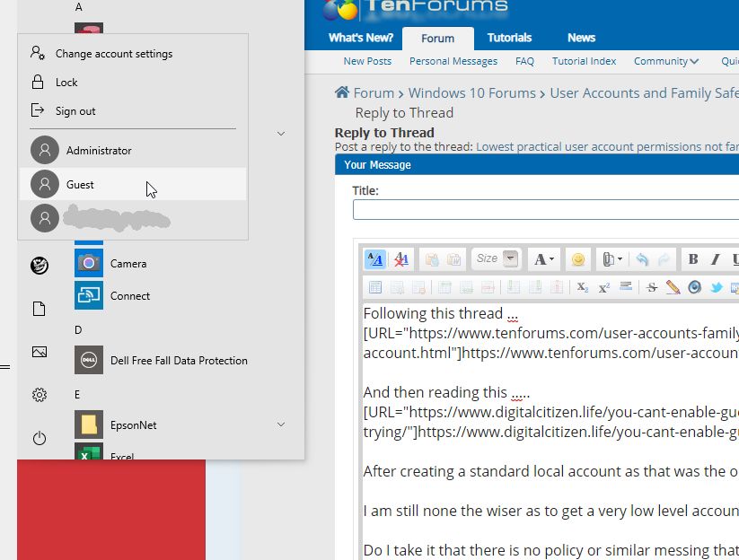
Task: Click the Paste from Word icon
Action: click(453, 259)
